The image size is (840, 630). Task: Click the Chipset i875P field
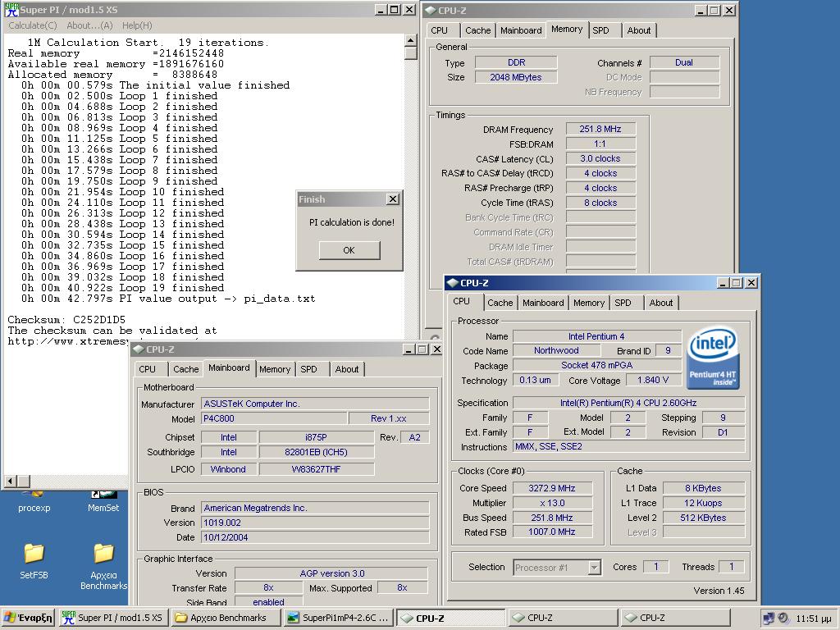pyautogui.click(x=316, y=437)
